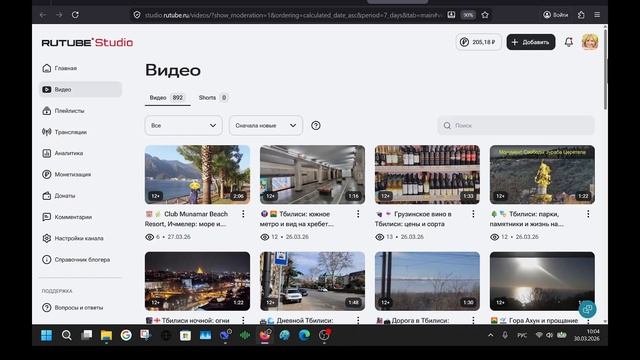This screenshot has height=360, width=640.
Task: Click the Добавить button
Action: [x=531, y=42]
